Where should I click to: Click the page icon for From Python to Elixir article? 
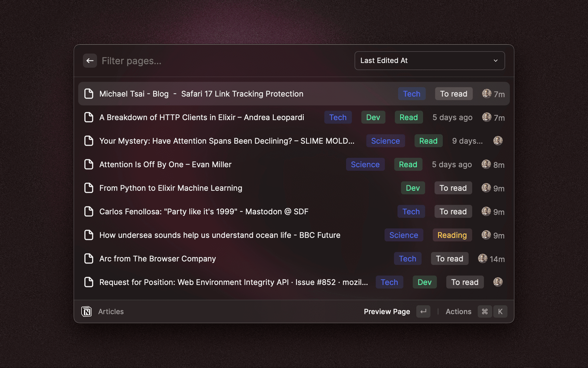88,188
